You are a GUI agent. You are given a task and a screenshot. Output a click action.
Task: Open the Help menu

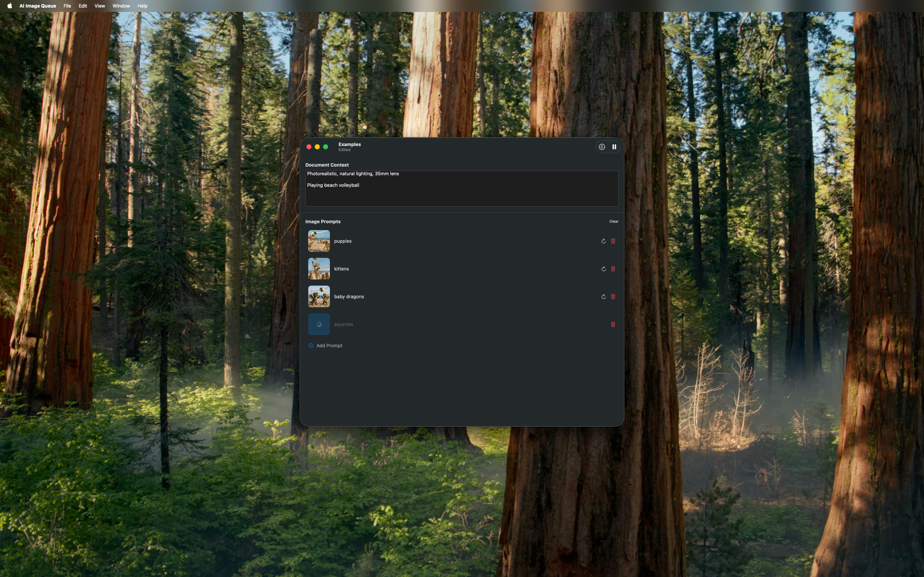pos(142,6)
